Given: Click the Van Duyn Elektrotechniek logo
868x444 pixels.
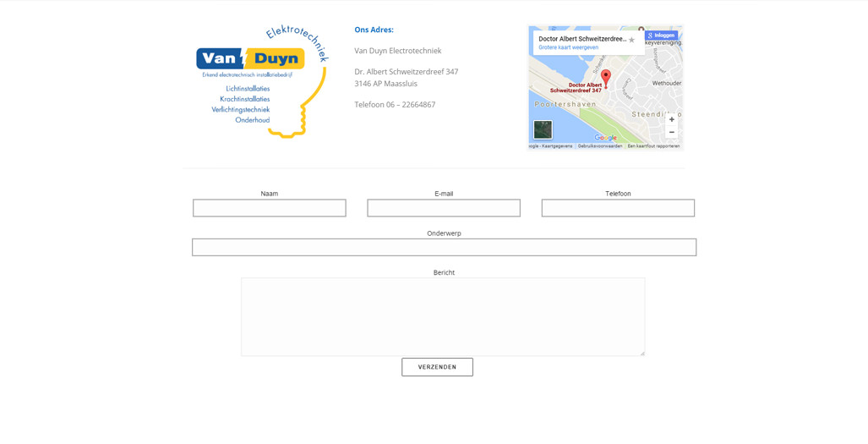Looking at the screenshot, I should 262,81.
